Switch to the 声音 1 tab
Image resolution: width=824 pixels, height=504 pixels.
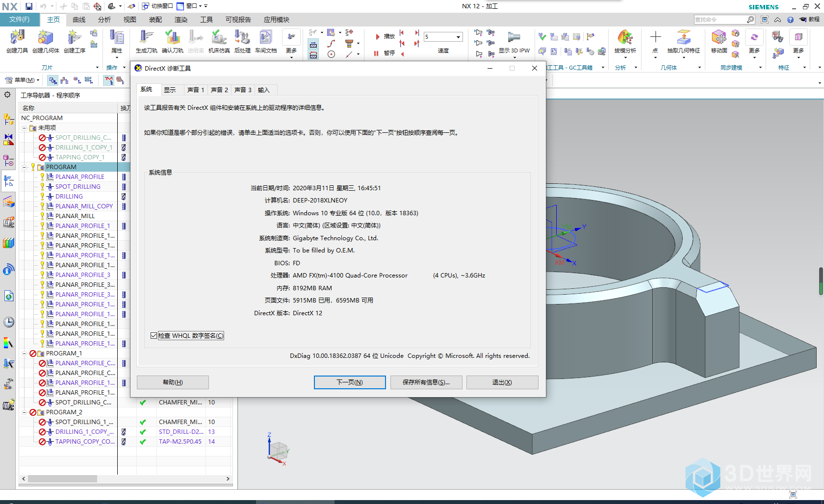pyautogui.click(x=196, y=90)
